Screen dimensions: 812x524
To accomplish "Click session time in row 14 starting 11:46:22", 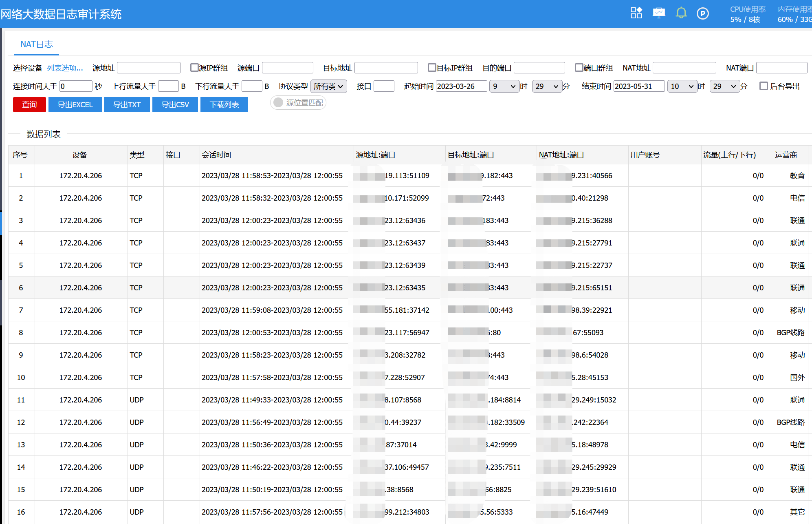I will pos(272,467).
